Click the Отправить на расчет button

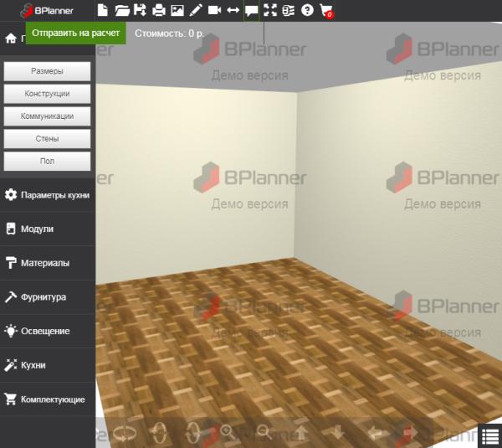pyautogui.click(x=75, y=33)
